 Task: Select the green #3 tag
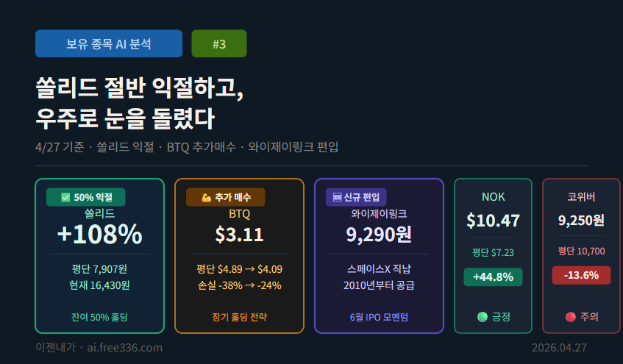[x=219, y=43]
